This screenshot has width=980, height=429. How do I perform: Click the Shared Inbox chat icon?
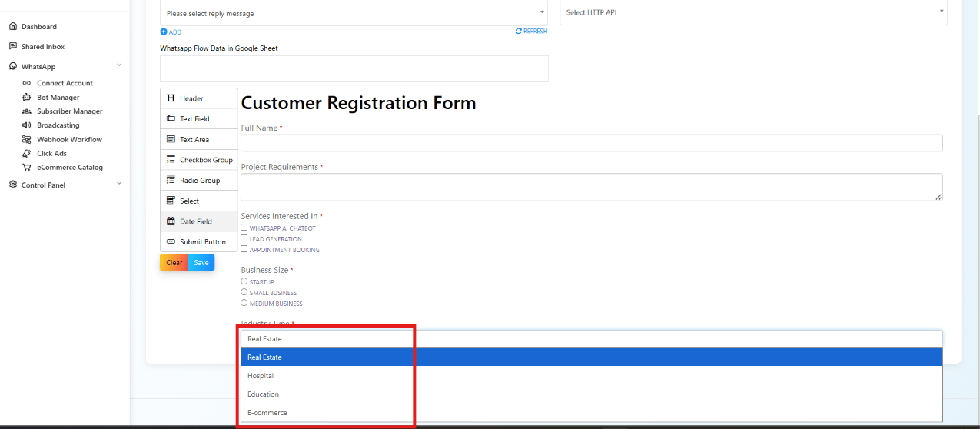coord(13,47)
